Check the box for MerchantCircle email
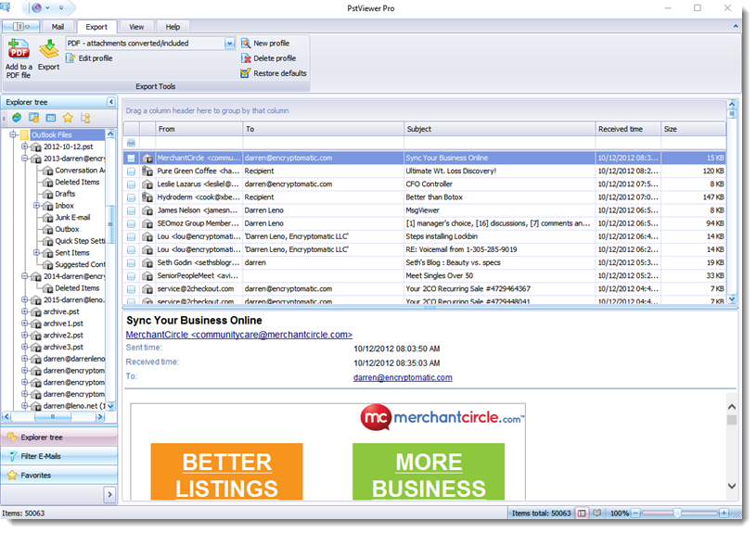This screenshot has width=756, height=533. tap(131, 159)
